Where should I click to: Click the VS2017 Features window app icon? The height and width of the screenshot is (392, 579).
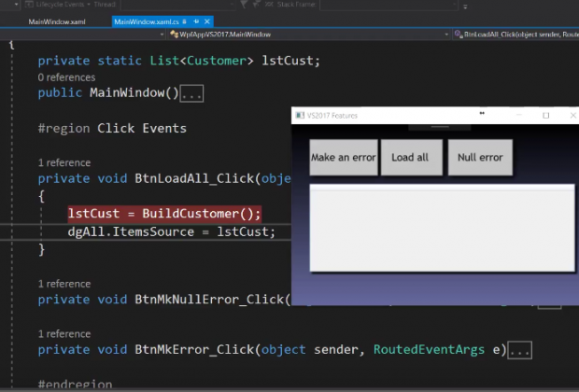pos(299,116)
